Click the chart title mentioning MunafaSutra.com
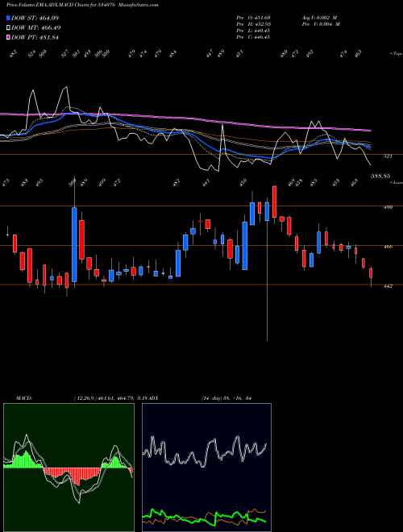This screenshot has height=532, width=403. click(x=82, y=5)
